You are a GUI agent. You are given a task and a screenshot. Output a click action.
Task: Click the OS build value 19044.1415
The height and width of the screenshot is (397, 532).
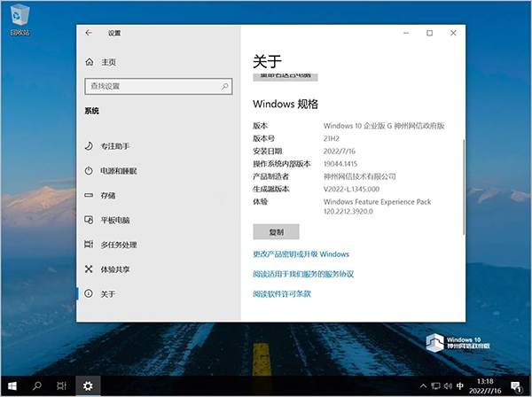point(340,164)
